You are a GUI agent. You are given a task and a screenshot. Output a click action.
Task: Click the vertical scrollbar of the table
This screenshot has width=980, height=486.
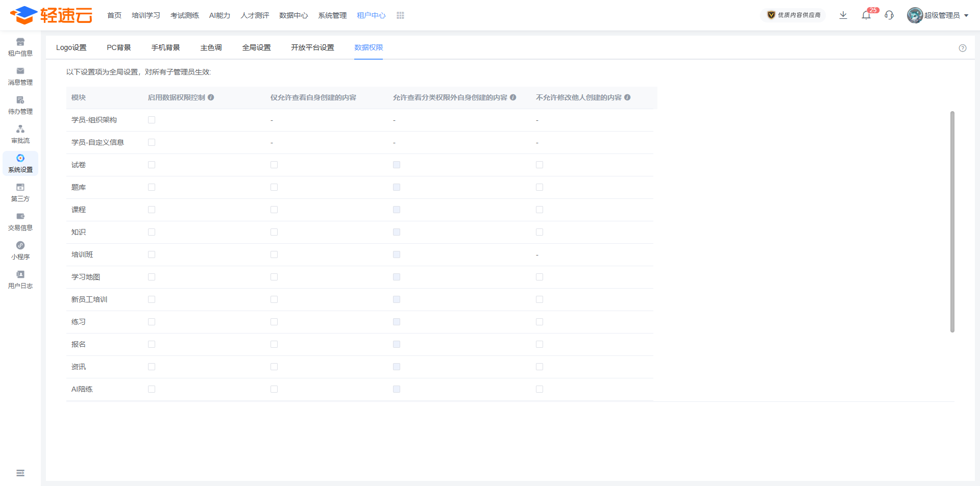(952, 221)
